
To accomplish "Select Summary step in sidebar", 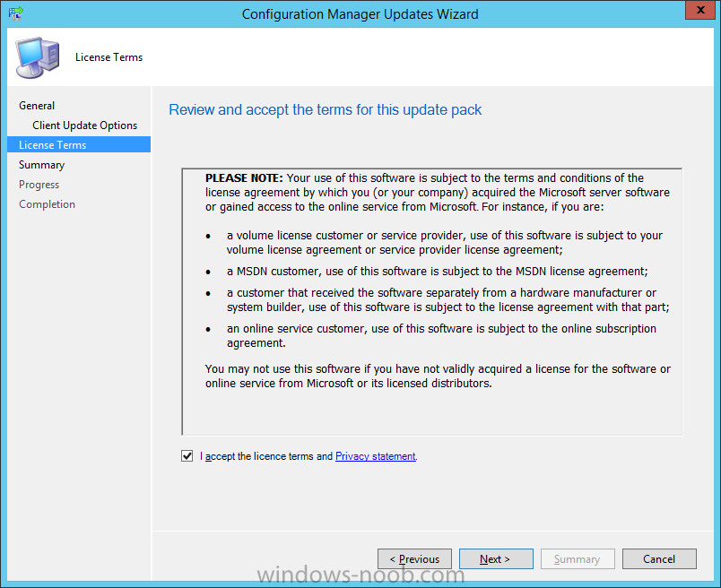I will point(41,165).
